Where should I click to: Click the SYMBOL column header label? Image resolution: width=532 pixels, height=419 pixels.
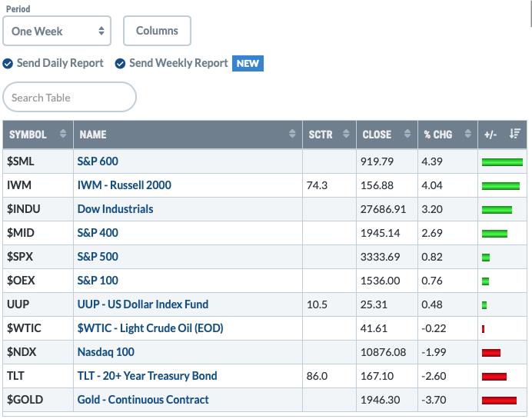pyautogui.click(x=28, y=135)
